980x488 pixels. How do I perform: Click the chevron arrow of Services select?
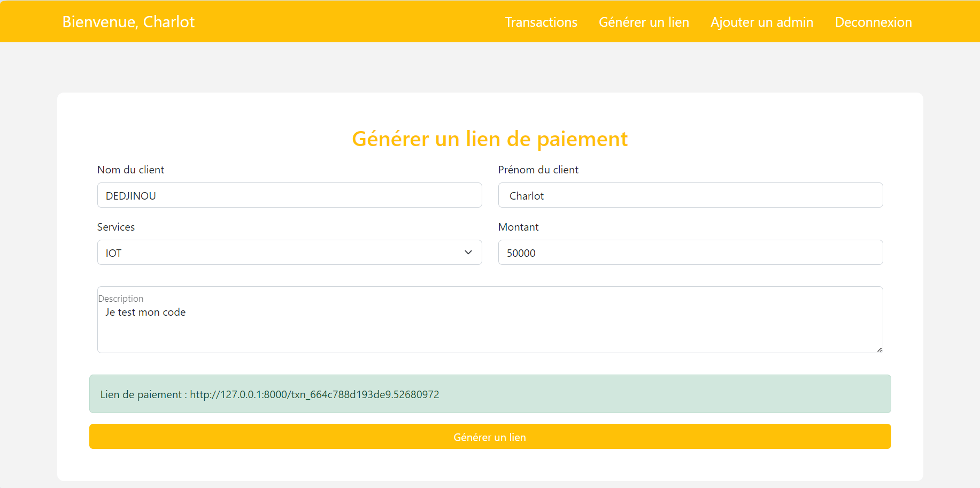pyautogui.click(x=468, y=253)
